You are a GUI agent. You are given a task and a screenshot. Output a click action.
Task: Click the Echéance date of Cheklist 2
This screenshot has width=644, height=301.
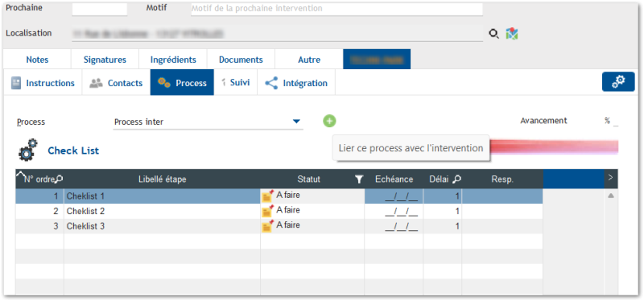[401, 212]
